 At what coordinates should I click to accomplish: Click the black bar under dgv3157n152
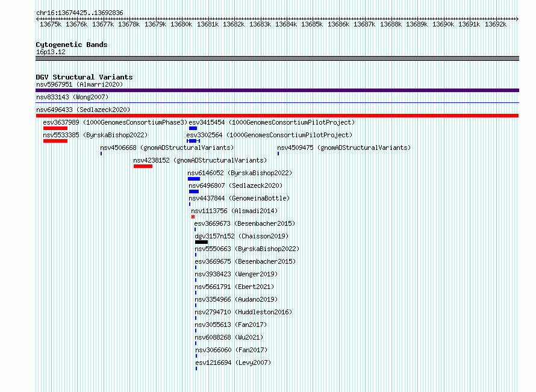click(x=201, y=242)
